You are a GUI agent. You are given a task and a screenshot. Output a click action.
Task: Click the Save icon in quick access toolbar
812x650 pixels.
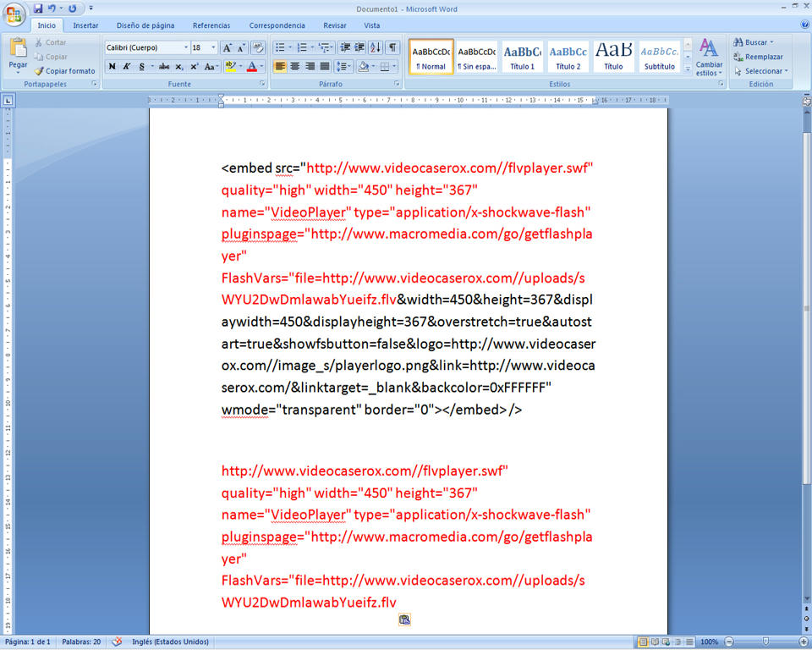coord(38,8)
